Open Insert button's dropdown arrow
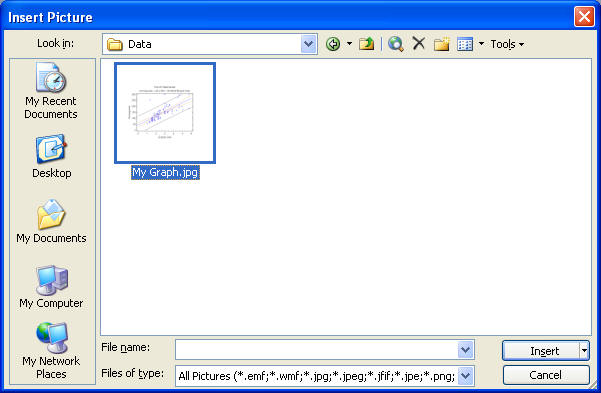The image size is (601, 393). pos(584,350)
